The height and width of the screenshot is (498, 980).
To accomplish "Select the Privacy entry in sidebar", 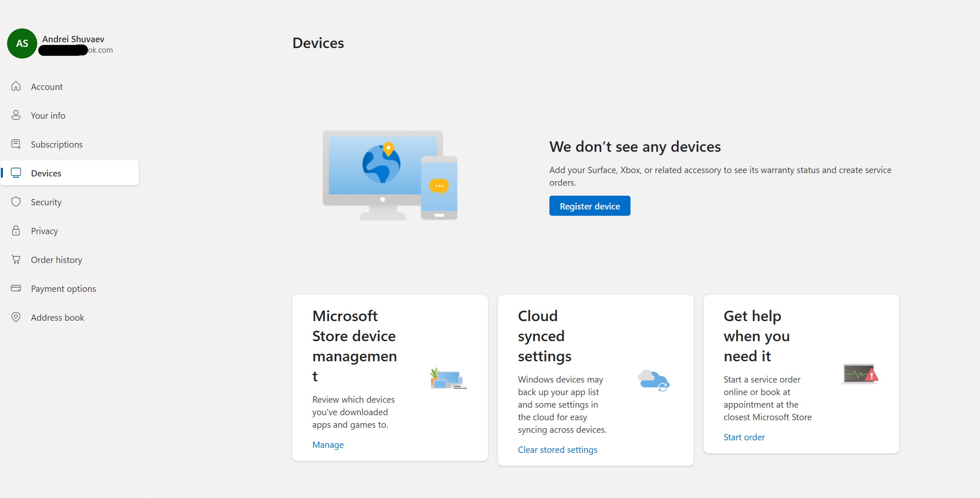I will click(44, 230).
